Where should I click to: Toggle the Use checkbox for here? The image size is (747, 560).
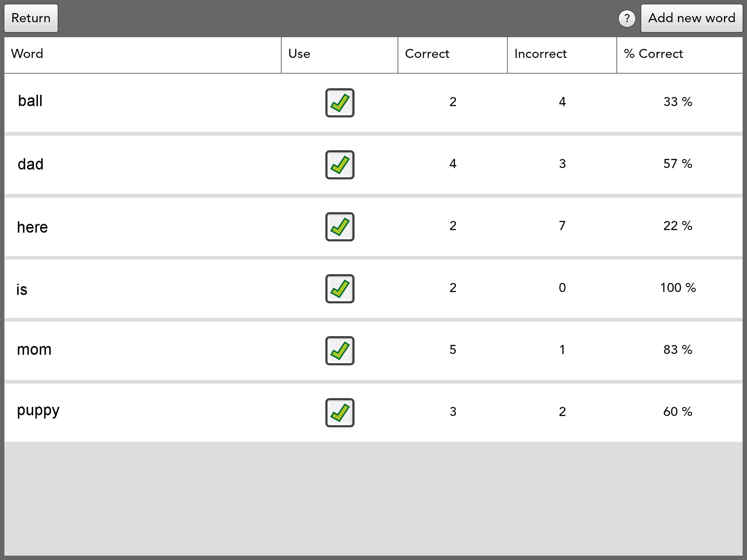click(x=340, y=227)
